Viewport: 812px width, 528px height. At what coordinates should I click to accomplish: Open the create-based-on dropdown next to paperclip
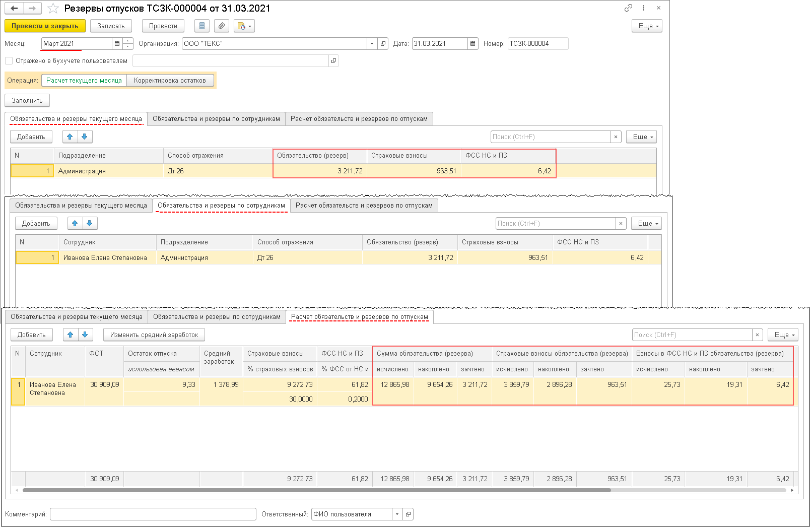244,26
